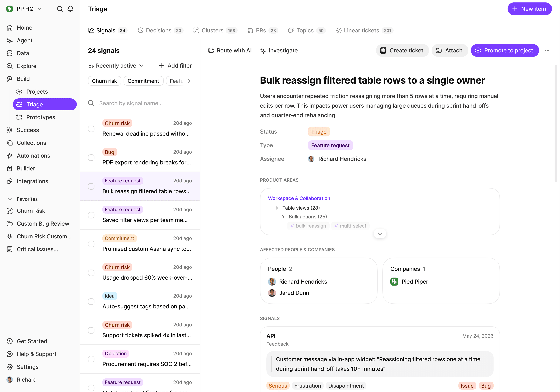Show more filter chips arrow
560x392 pixels.
tap(189, 81)
